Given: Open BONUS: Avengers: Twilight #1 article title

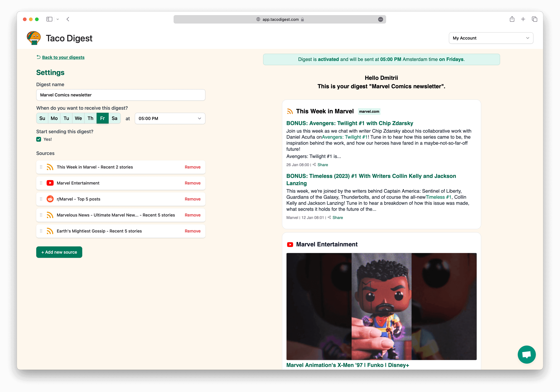Looking at the screenshot, I should pyautogui.click(x=350, y=123).
